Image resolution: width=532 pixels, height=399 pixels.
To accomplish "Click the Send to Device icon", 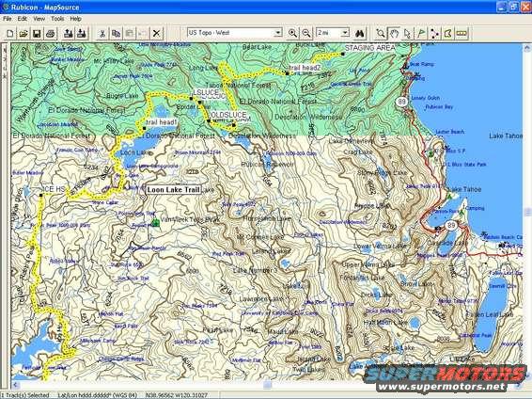I will 69,33.
